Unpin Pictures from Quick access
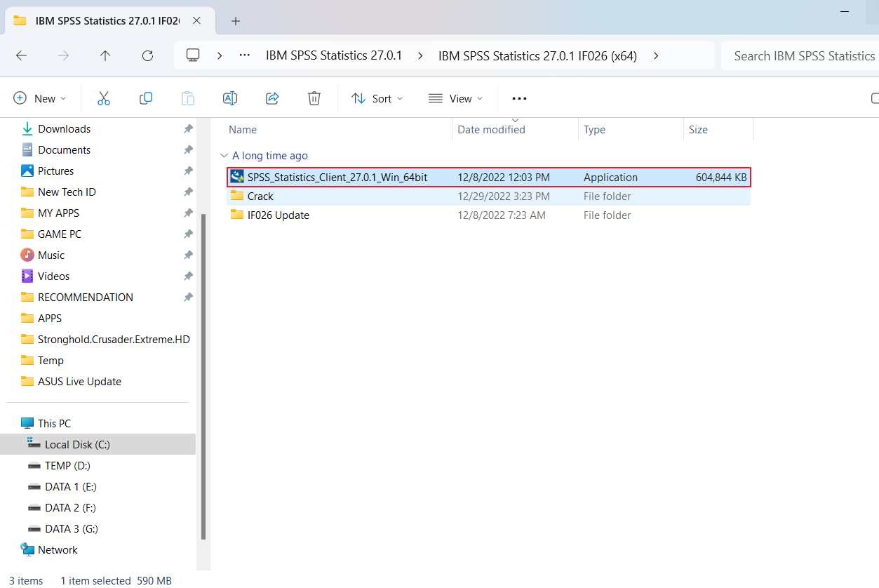Image resolution: width=879 pixels, height=588 pixels. [x=188, y=171]
